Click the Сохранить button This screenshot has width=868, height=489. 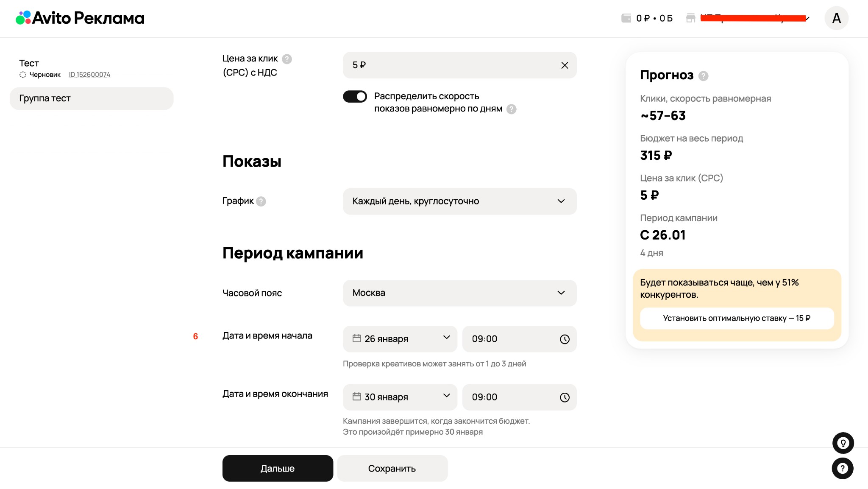click(x=392, y=468)
